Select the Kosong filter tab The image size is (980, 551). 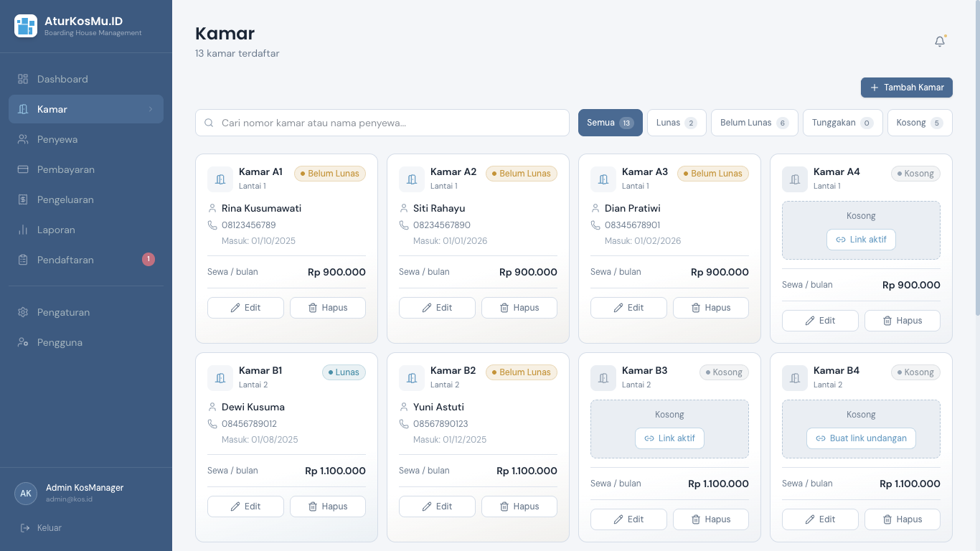[x=919, y=123]
